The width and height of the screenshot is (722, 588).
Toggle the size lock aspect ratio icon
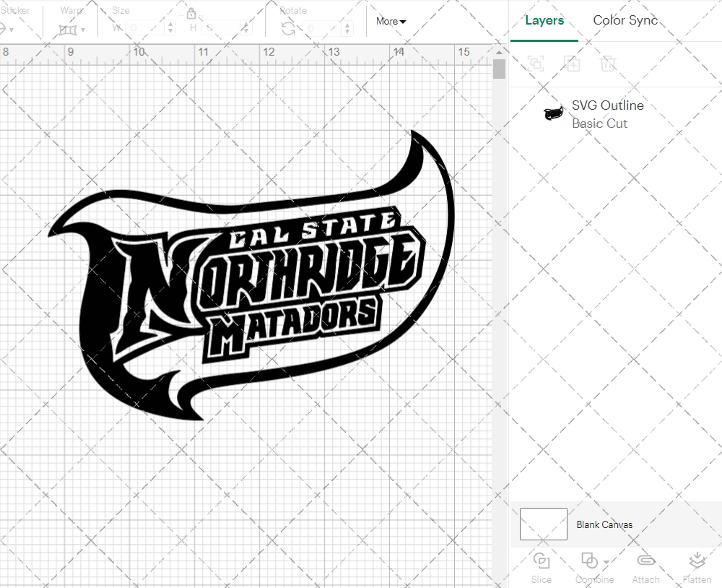191,13
